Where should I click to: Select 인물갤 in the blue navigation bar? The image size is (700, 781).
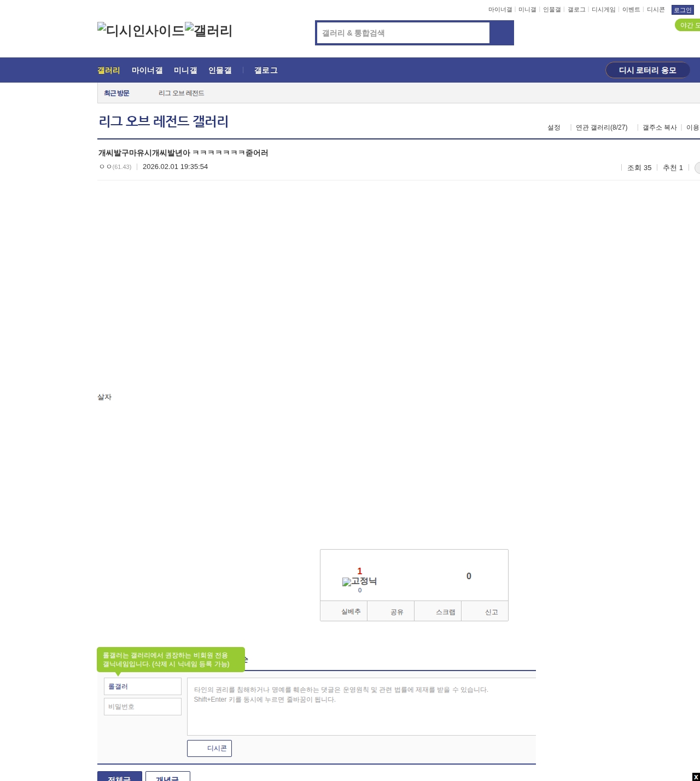(x=220, y=70)
